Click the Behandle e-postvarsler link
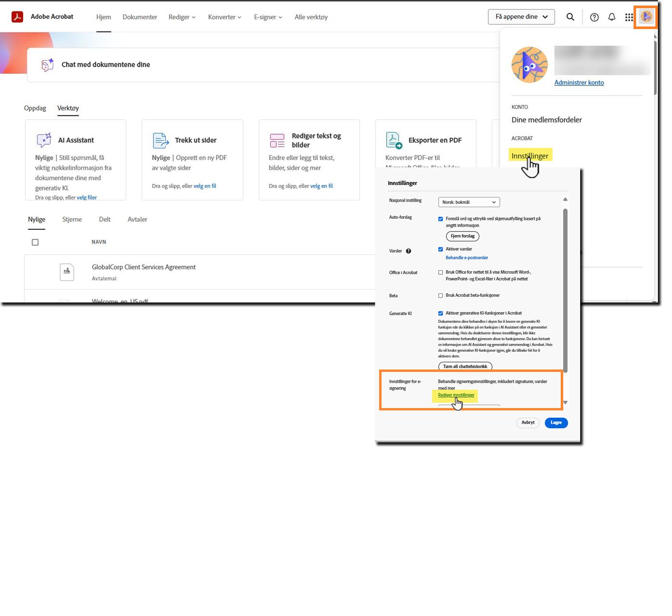 467,258
